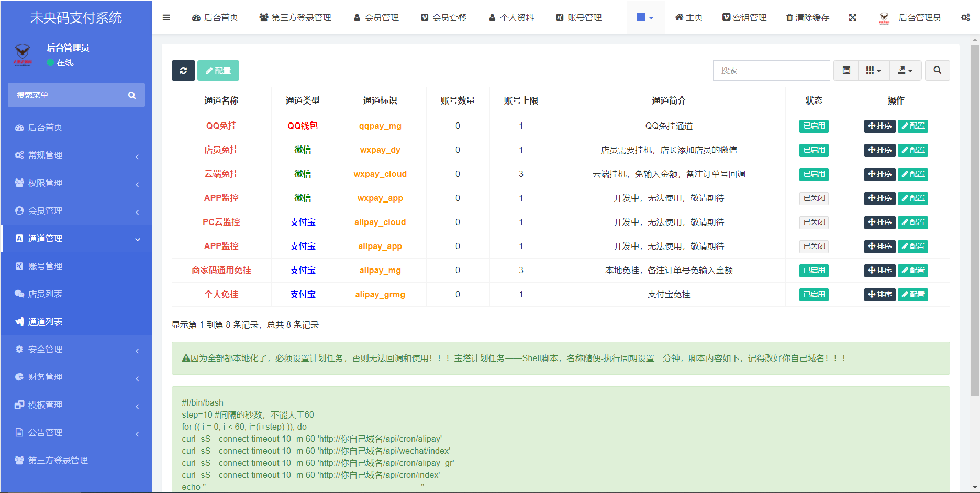This screenshot has width=980, height=493.
Task: Click the search magnifier icon near the table
Action: [937, 70]
